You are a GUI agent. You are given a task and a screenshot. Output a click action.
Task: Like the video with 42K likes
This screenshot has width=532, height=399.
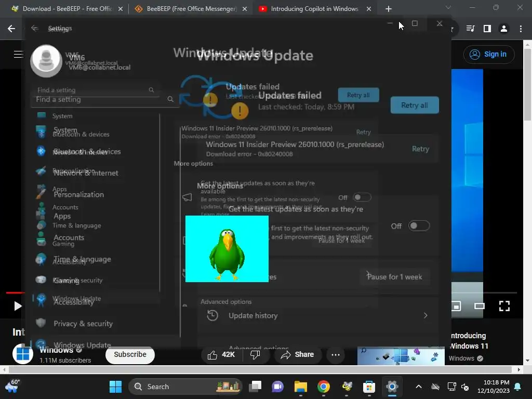point(221,354)
